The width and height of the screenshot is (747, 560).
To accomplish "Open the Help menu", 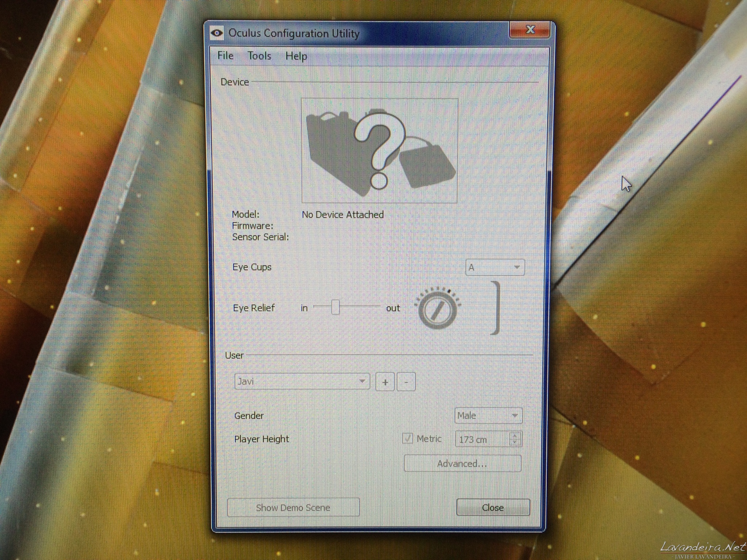I will [296, 56].
